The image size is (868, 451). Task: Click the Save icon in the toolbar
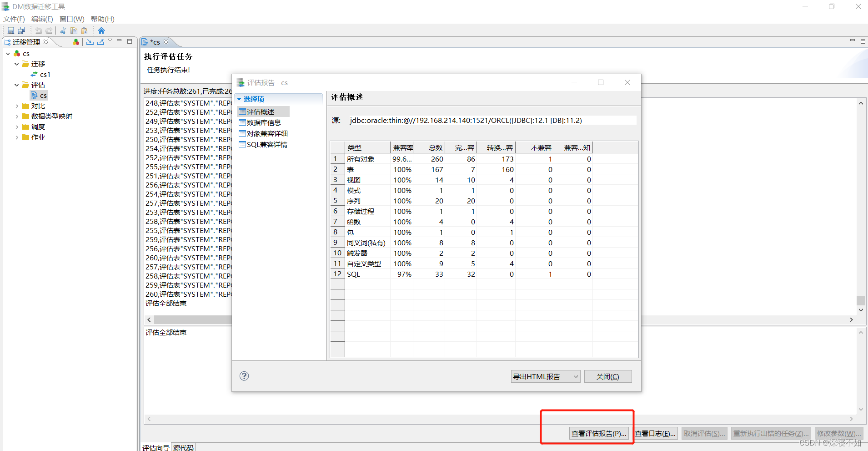[10, 30]
